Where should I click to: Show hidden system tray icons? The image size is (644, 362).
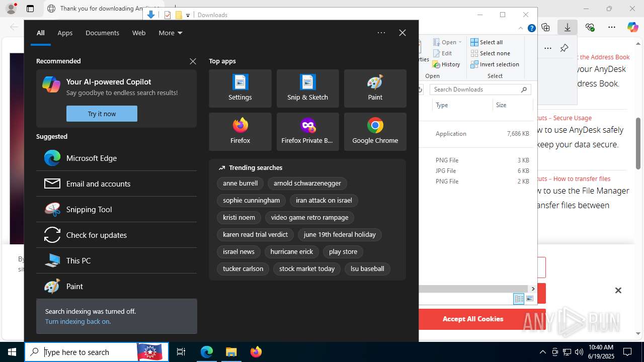click(x=542, y=352)
